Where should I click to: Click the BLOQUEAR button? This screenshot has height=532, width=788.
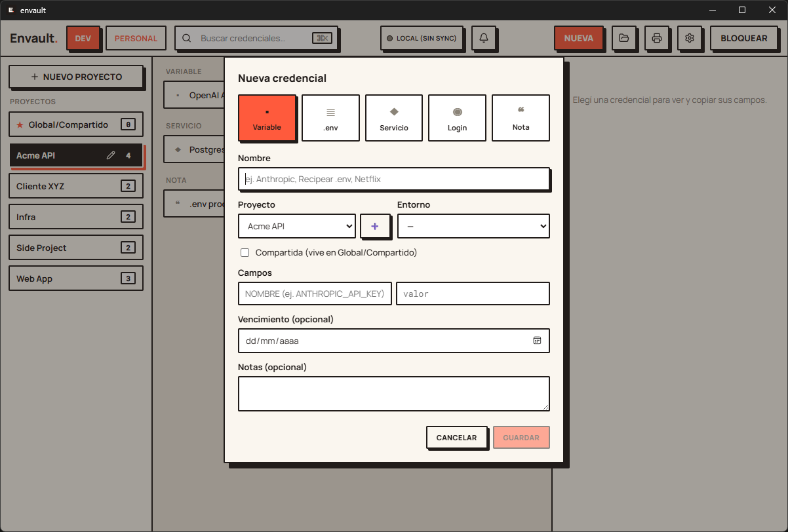744,38
